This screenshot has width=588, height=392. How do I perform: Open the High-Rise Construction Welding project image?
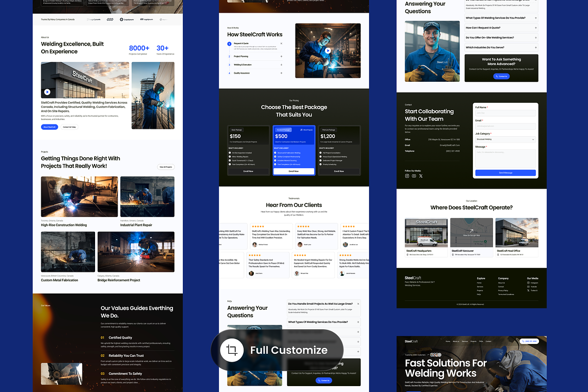[79, 197]
